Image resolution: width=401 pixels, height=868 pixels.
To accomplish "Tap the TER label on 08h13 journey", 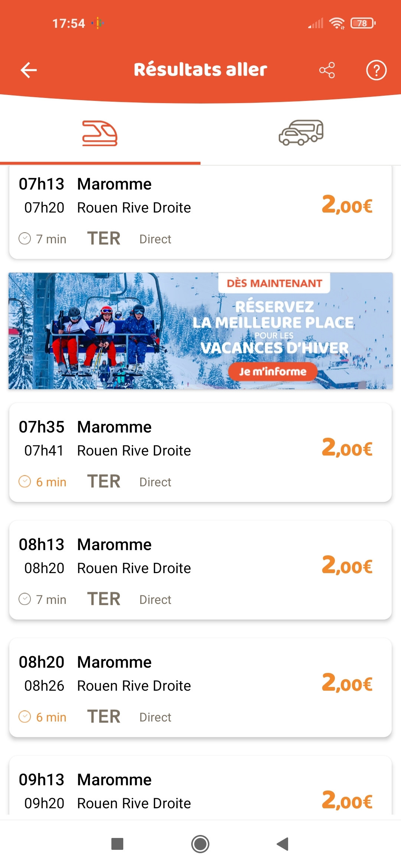I will (x=104, y=599).
